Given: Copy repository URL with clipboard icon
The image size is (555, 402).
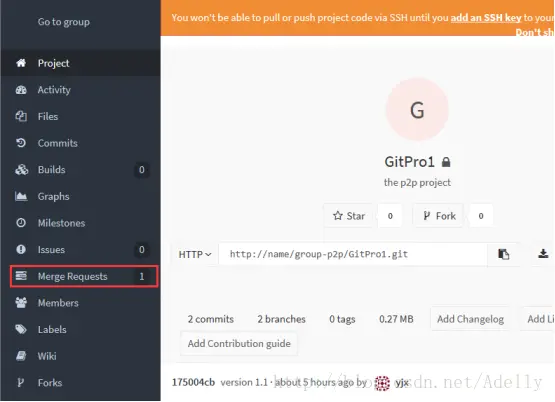Looking at the screenshot, I should coord(503,254).
